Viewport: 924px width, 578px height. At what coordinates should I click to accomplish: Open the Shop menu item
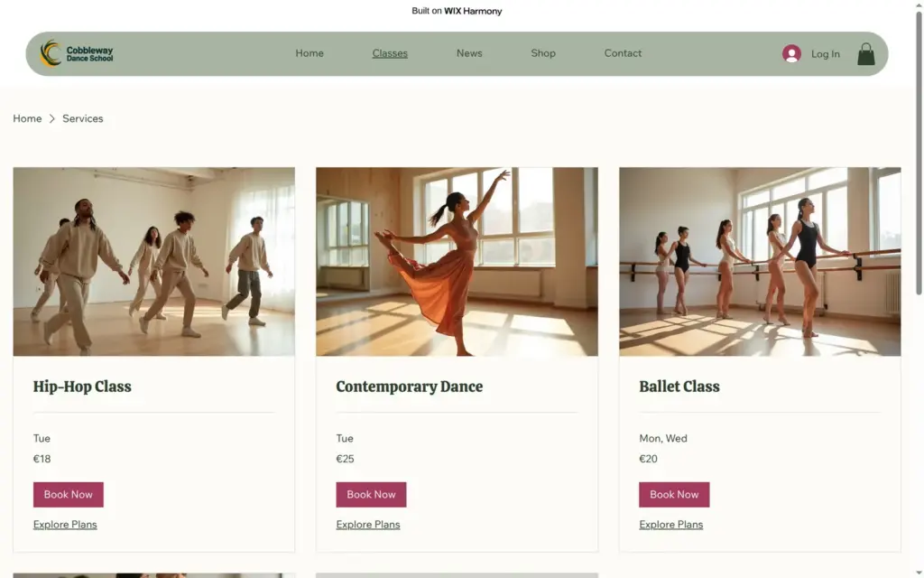(x=542, y=53)
